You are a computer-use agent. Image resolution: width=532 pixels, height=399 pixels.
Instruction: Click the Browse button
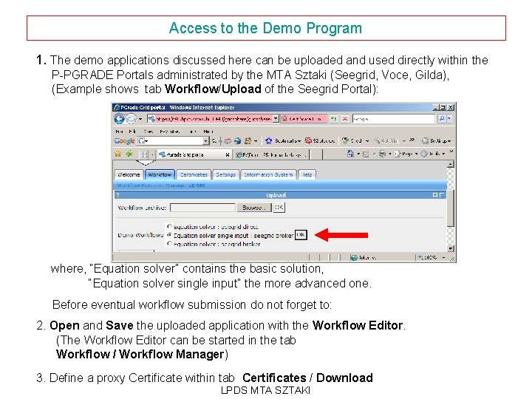point(253,208)
